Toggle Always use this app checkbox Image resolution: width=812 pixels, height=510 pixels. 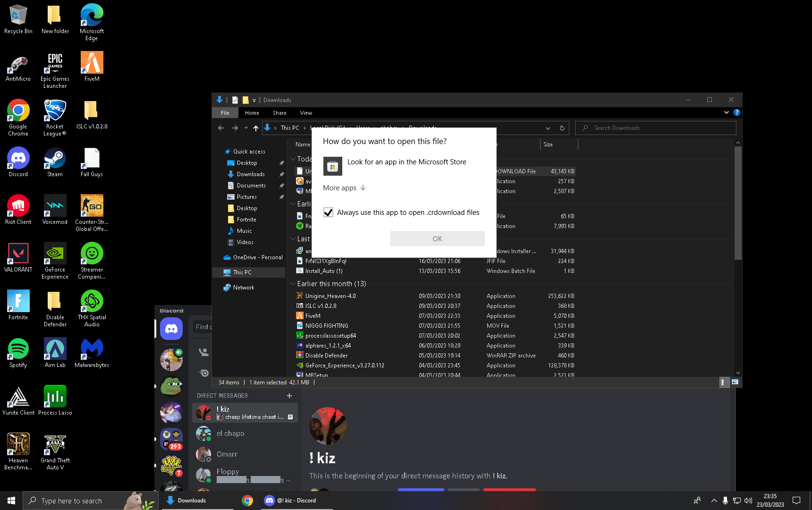(328, 212)
